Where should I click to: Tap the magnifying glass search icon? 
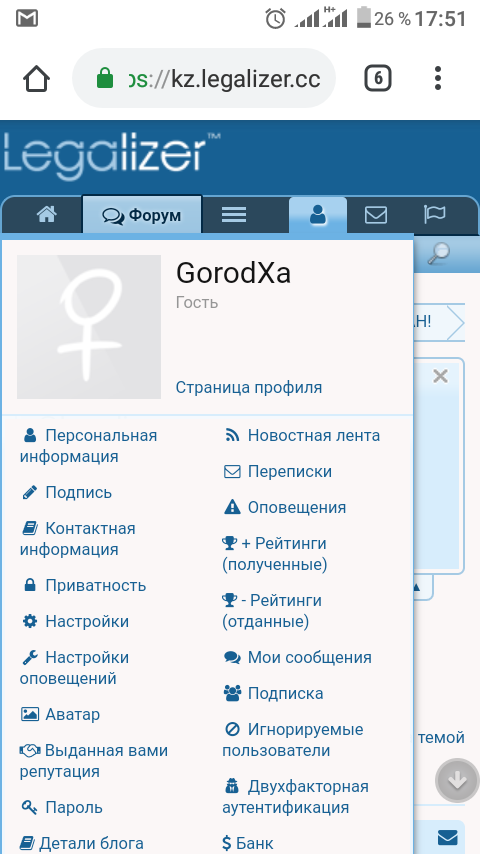tap(438, 253)
